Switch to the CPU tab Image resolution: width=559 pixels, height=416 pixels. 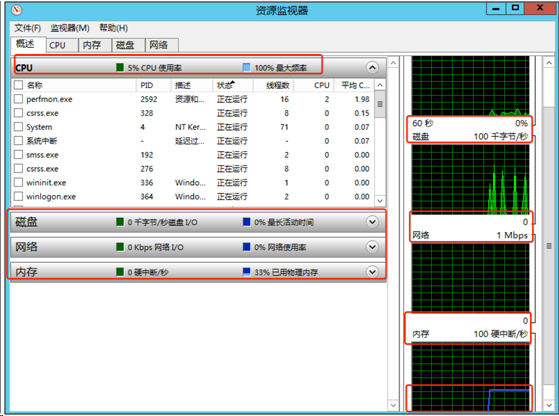click(62, 45)
